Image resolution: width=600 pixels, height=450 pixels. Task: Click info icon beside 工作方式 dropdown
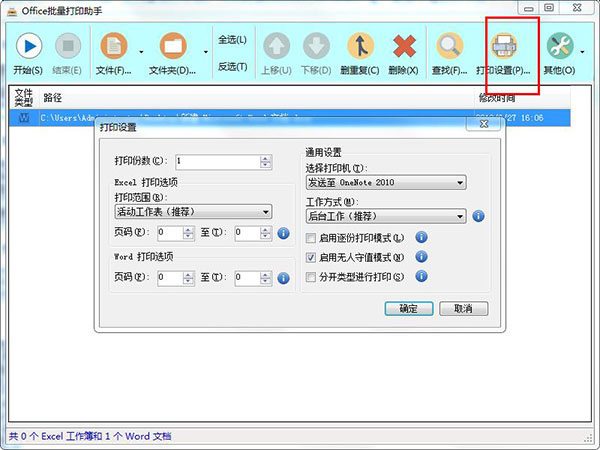(478, 216)
